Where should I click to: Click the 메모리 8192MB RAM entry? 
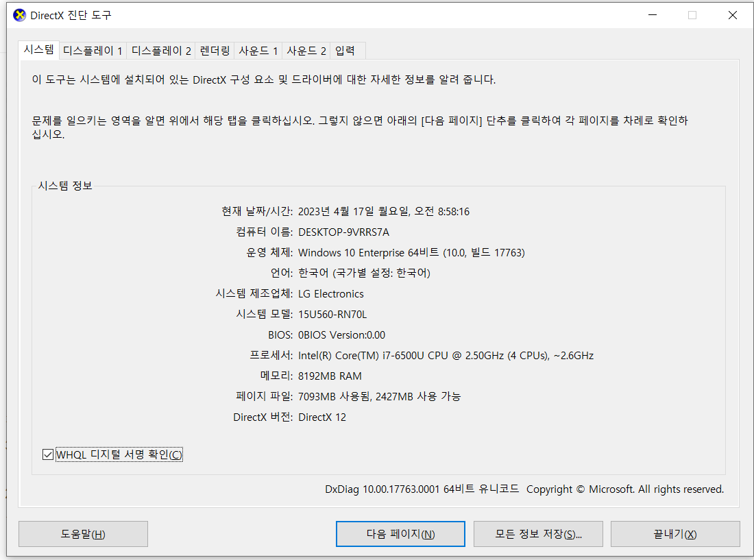(x=330, y=376)
